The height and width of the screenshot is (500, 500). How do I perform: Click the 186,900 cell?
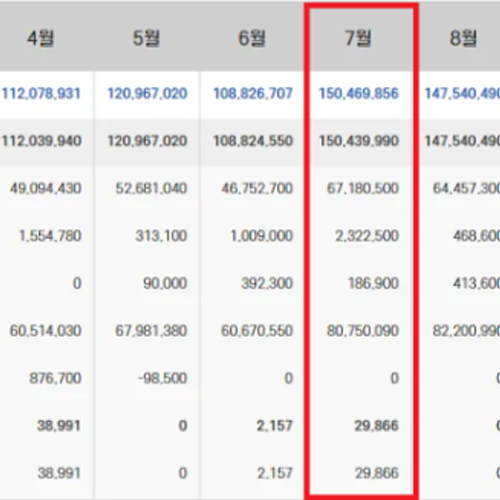click(373, 284)
